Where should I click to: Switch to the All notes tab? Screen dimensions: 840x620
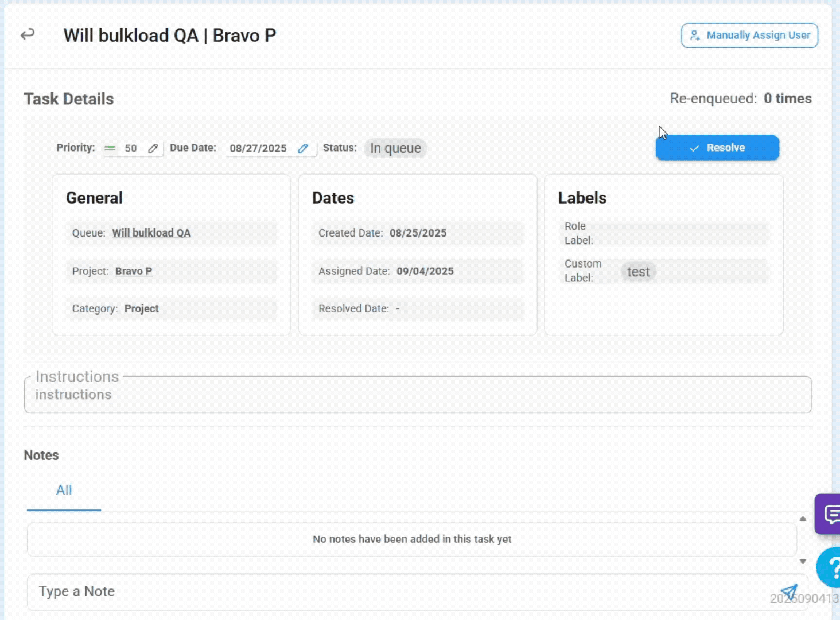click(x=64, y=490)
